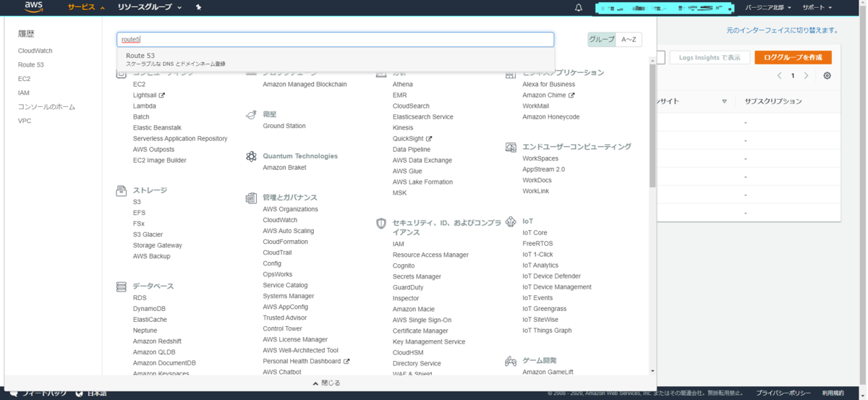
Task: Open Certificate Manager service link
Action: (x=420, y=331)
